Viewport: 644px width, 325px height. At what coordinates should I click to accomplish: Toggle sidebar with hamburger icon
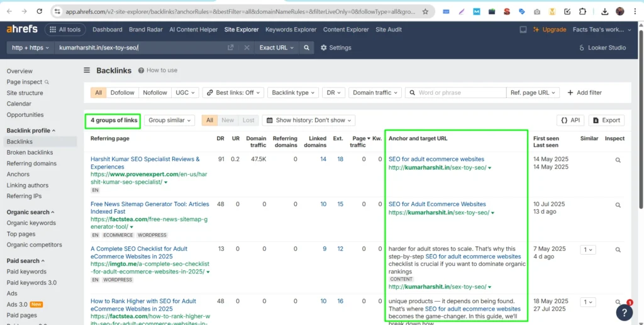(87, 70)
